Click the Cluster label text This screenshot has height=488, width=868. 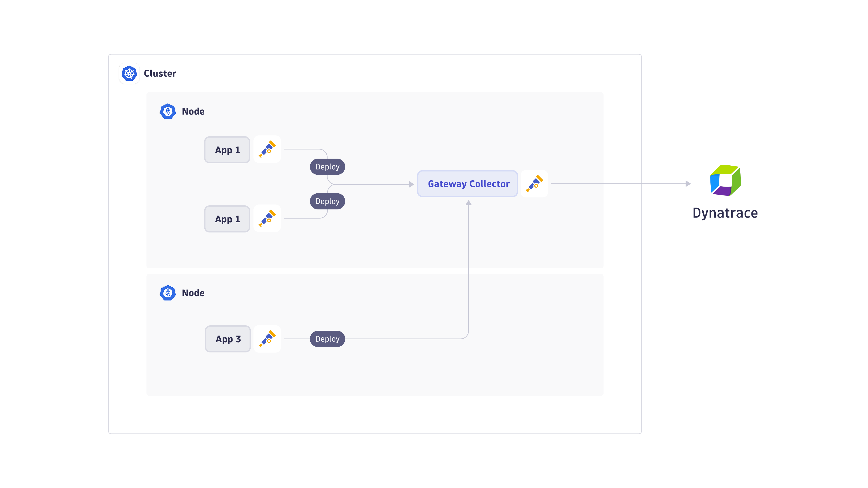click(160, 73)
